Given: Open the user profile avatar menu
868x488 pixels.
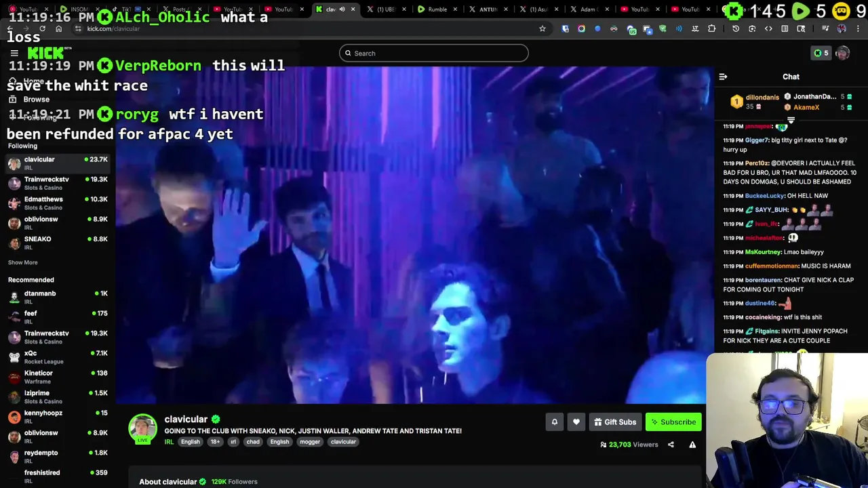Looking at the screenshot, I should click(x=843, y=53).
